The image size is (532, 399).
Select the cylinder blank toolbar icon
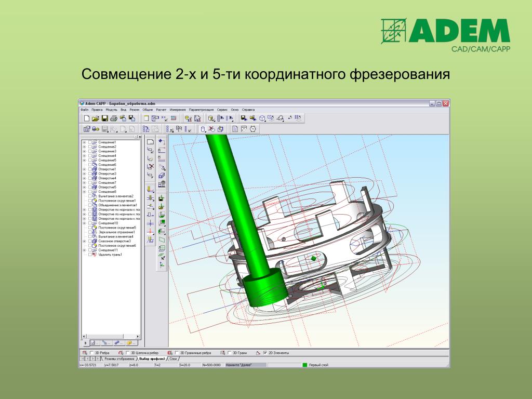pos(203,129)
